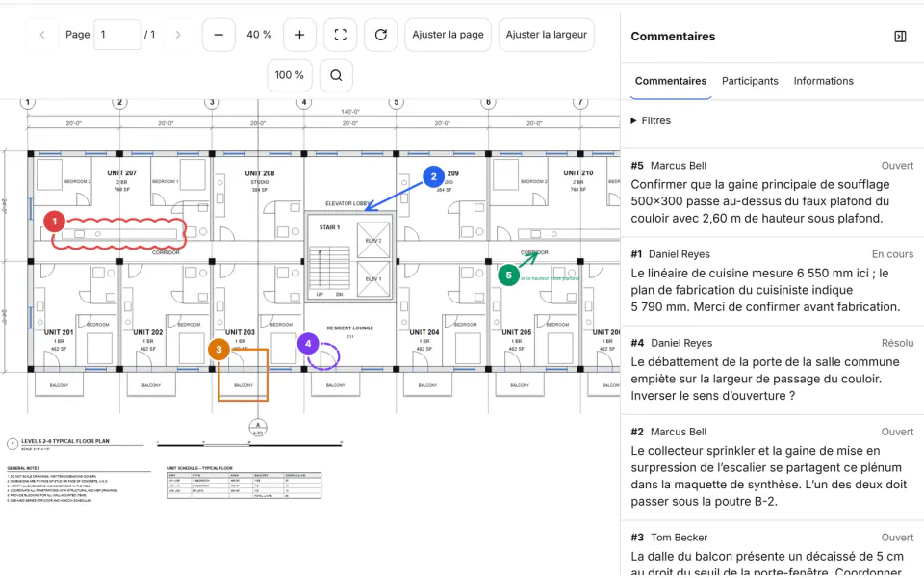Open comment #2 about collecteur sprinkler

[x=772, y=467]
